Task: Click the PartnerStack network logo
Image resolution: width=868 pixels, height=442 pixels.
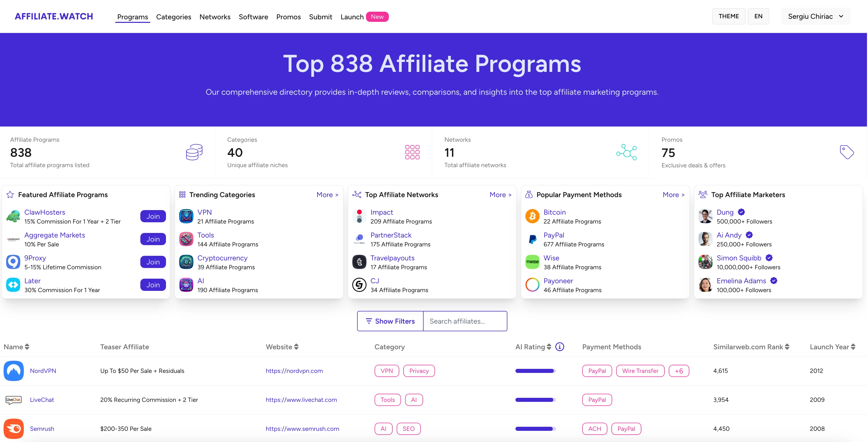Action: (x=359, y=239)
